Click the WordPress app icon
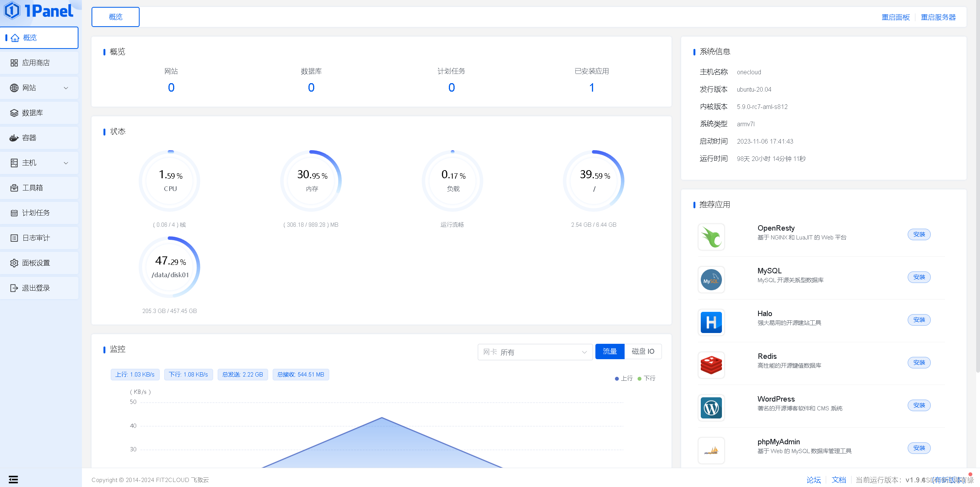 point(711,408)
